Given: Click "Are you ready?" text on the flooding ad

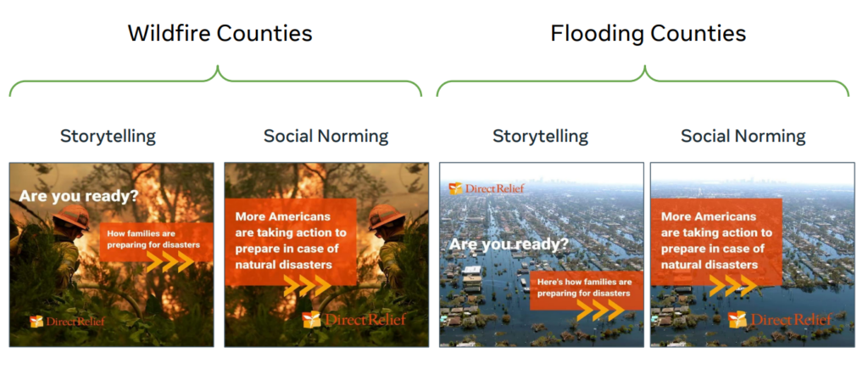Looking at the screenshot, I should pos(509,245).
